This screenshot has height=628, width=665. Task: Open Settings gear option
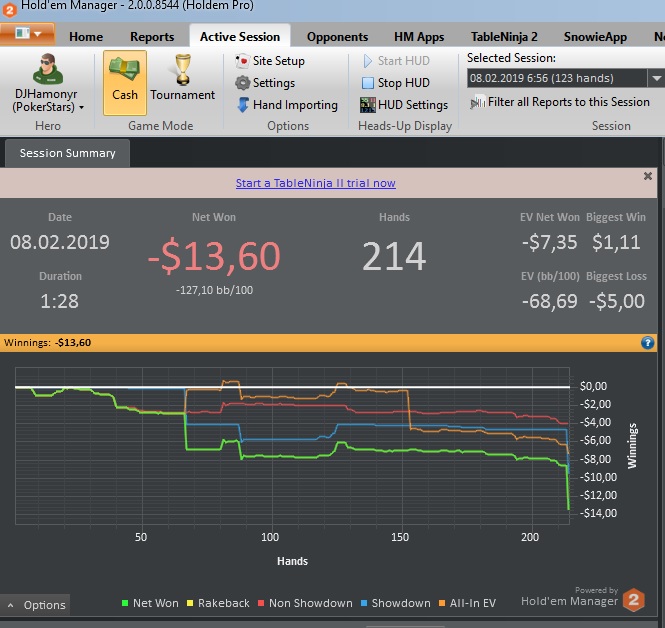coord(265,83)
